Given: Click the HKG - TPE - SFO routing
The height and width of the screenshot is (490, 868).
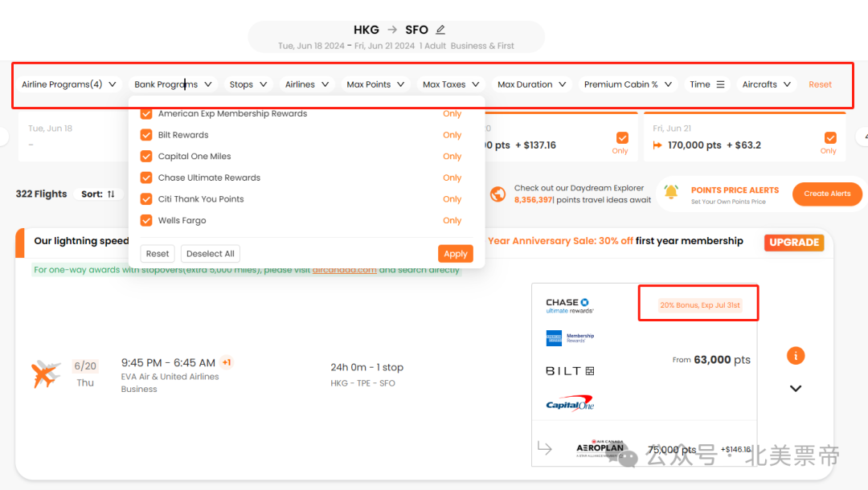Looking at the screenshot, I should click(x=362, y=383).
